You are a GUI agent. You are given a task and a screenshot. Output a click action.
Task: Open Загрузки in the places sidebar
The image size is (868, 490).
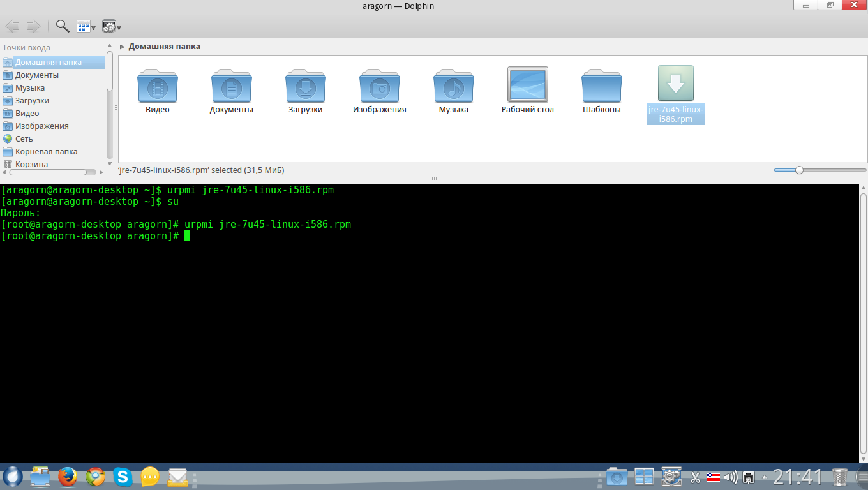[x=32, y=101]
